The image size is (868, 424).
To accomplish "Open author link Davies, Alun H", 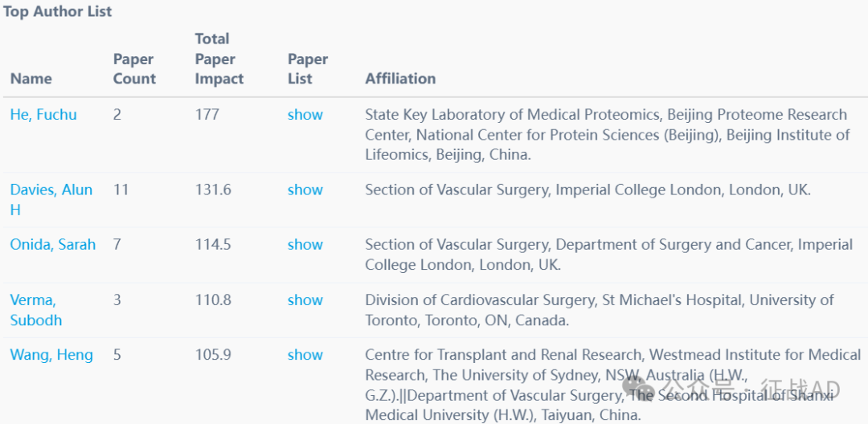I will (51, 200).
